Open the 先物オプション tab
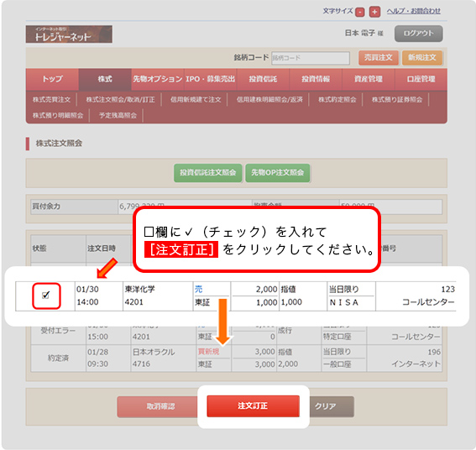This screenshot has height=450, width=476. point(158,79)
